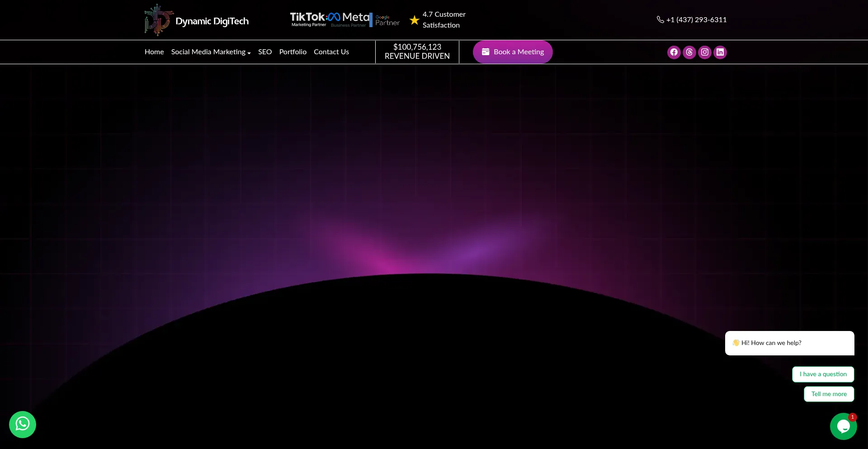Call the +1 (437) 293-6311 number link
This screenshot has height=449, width=868.
click(696, 20)
